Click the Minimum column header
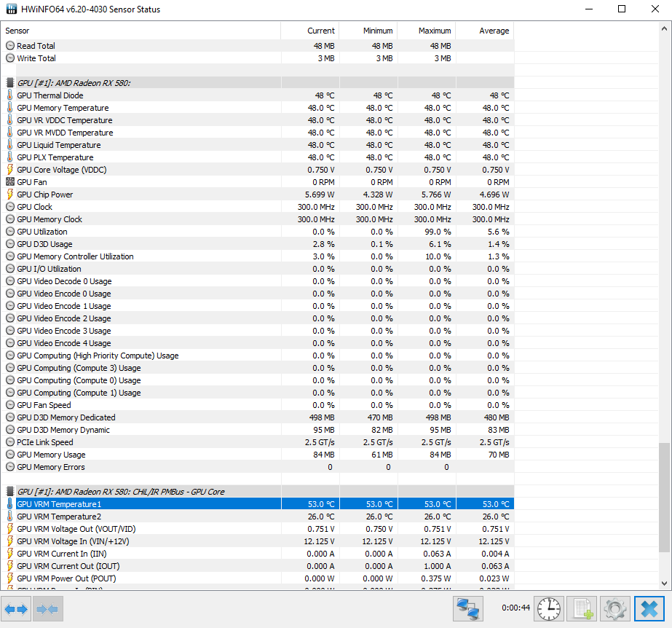The width and height of the screenshot is (672, 628). [x=368, y=31]
